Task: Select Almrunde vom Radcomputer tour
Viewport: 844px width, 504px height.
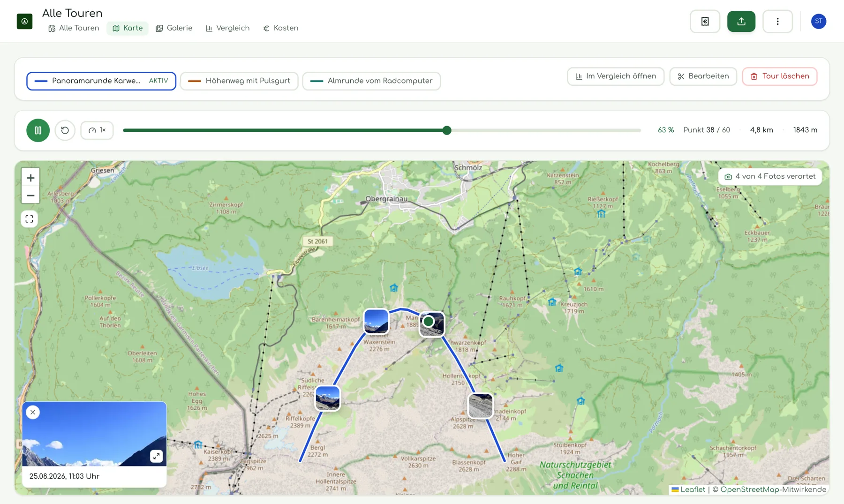Action: 371,81
